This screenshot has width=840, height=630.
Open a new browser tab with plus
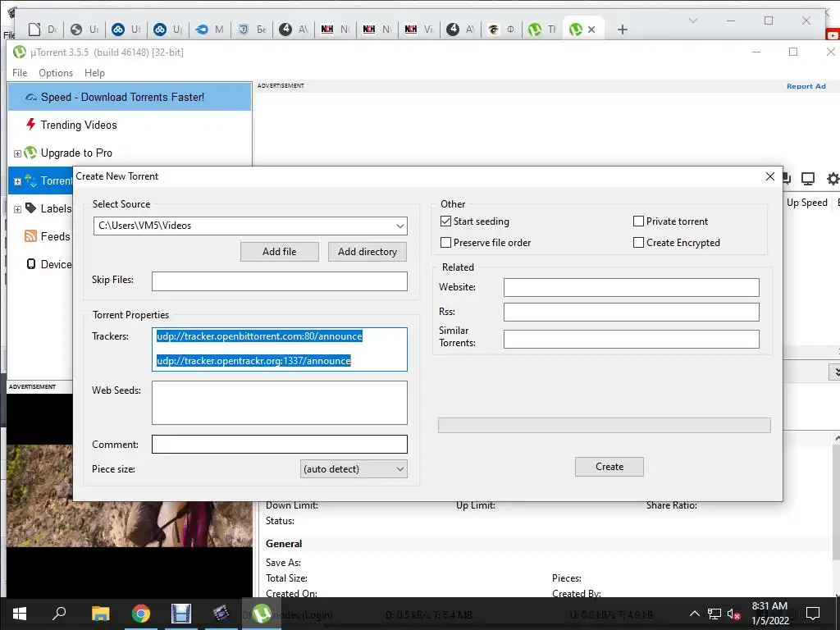(x=622, y=30)
